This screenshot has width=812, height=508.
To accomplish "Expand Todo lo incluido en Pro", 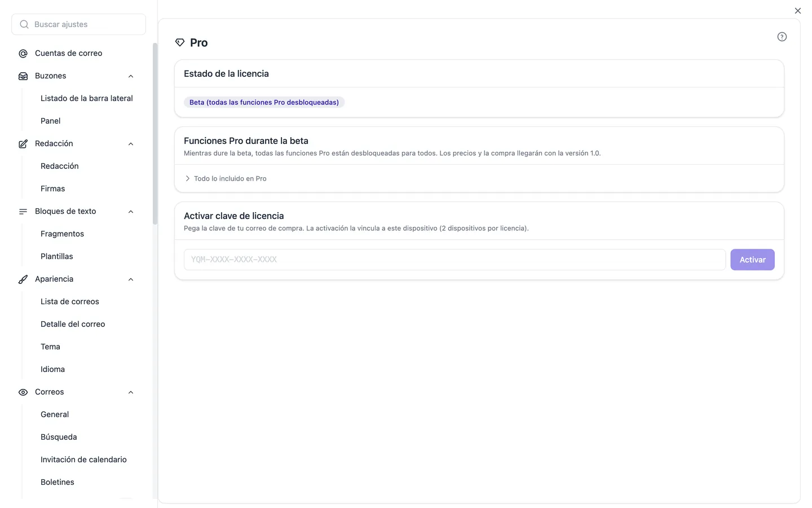I will click(x=226, y=178).
